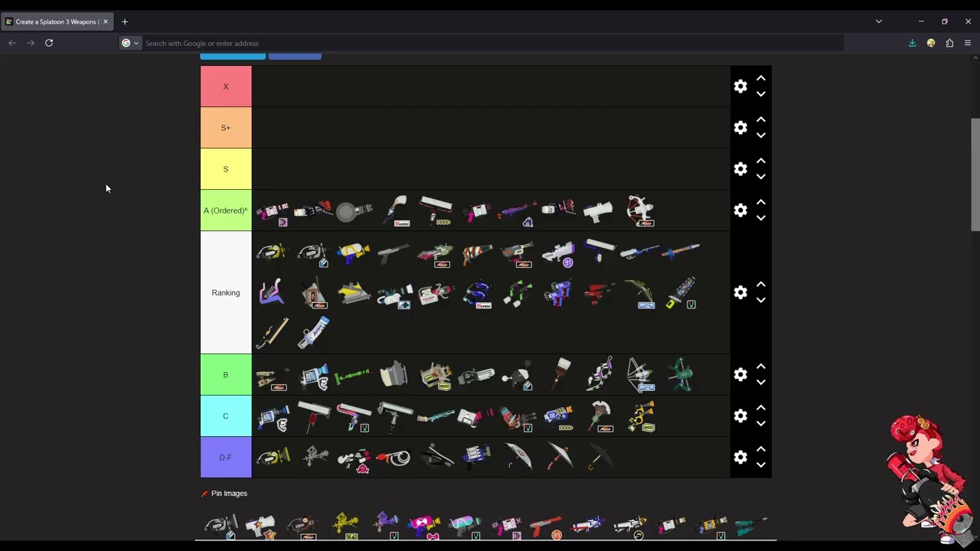Move B tier row up

pyautogui.click(x=761, y=367)
